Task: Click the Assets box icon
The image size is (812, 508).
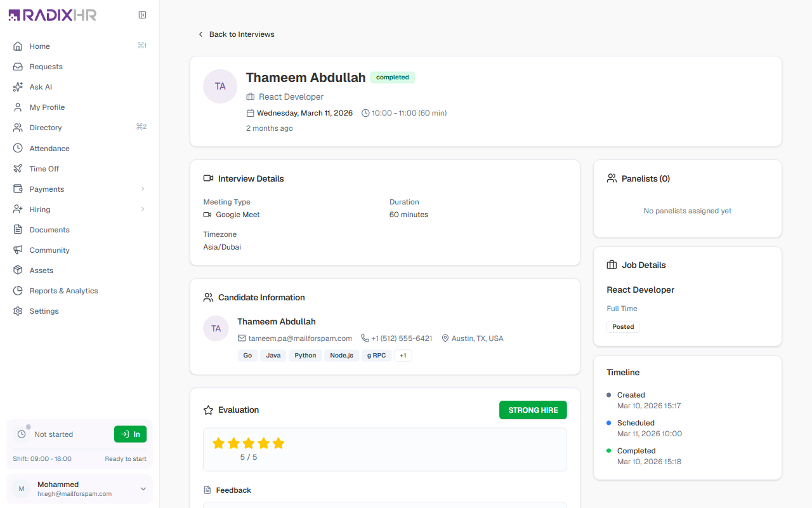Action: pyautogui.click(x=18, y=271)
